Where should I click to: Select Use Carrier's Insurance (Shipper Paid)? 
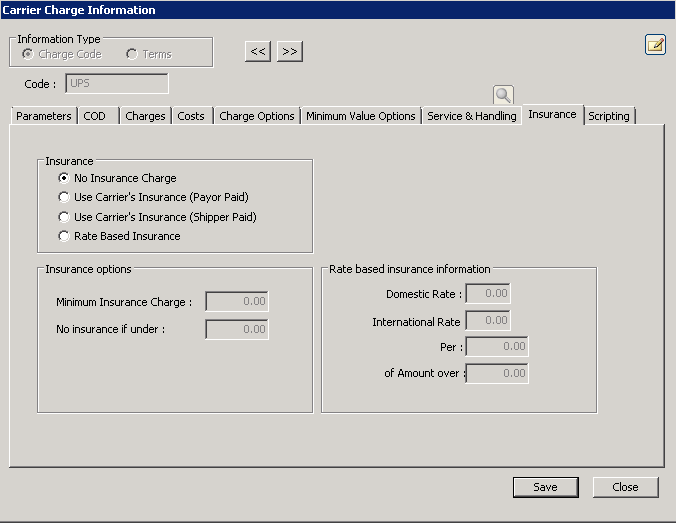click(65, 217)
